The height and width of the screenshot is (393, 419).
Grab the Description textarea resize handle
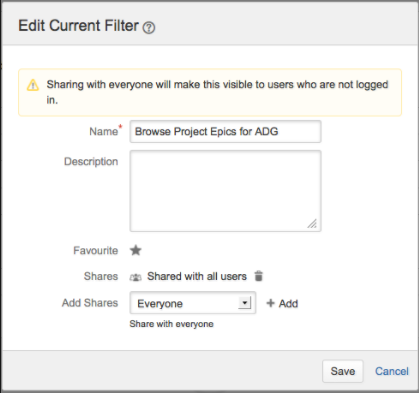tap(312, 224)
